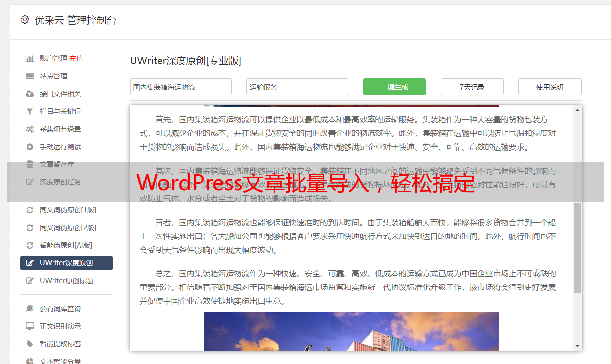
Task: Click the container ship image in article
Action: coord(351,332)
